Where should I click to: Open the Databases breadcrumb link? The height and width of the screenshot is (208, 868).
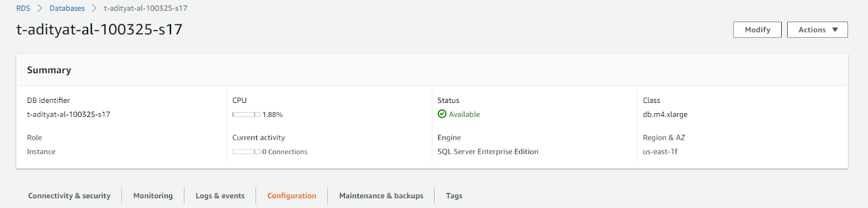(67, 8)
